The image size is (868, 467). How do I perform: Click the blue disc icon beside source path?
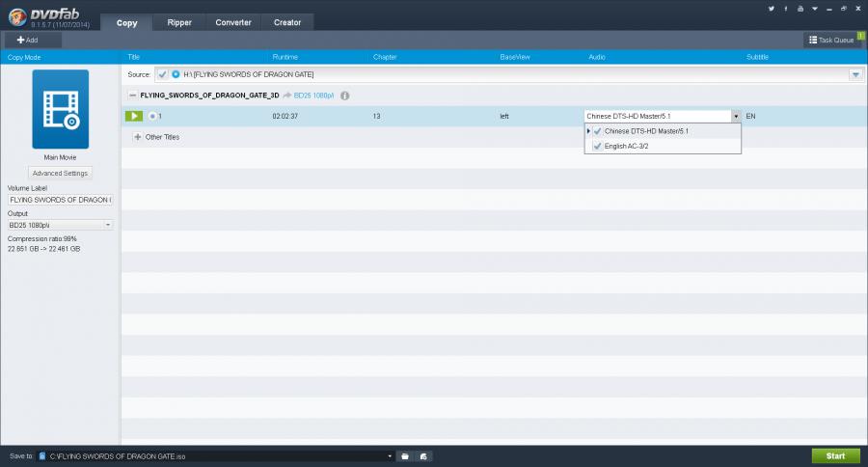pos(176,74)
